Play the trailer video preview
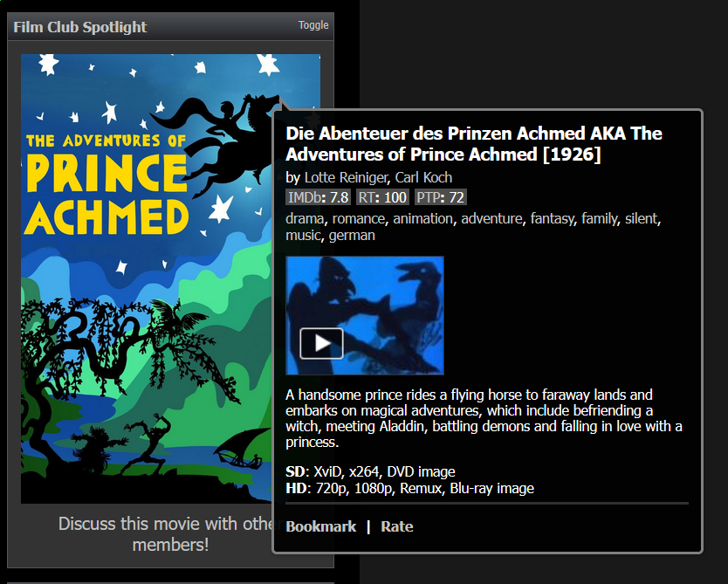Image resolution: width=728 pixels, height=584 pixels. [x=321, y=344]
